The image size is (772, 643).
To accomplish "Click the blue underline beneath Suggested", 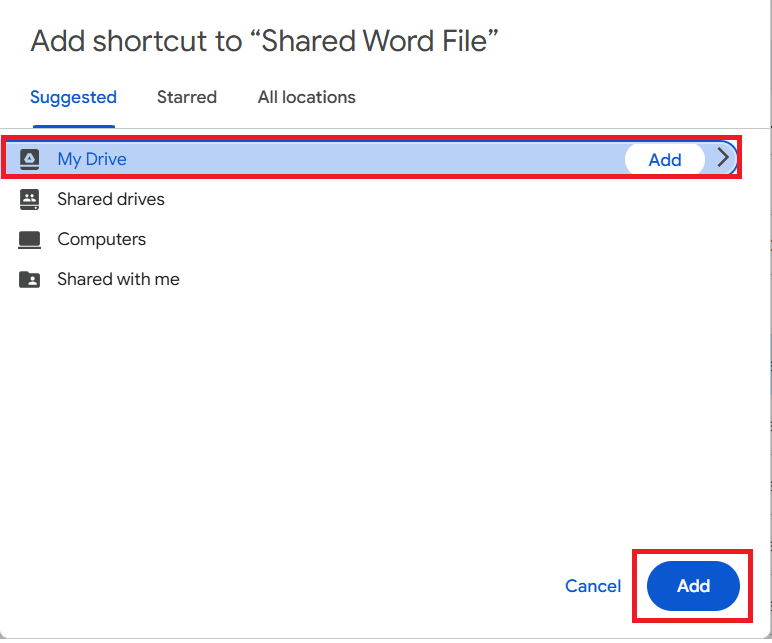I will pos(73,126).
